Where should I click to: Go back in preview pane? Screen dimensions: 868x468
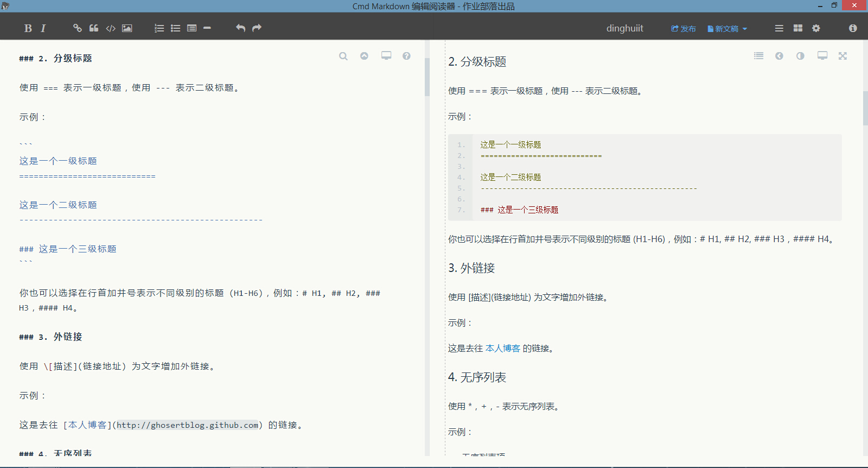pyautogui.click(x=779, y=56)
